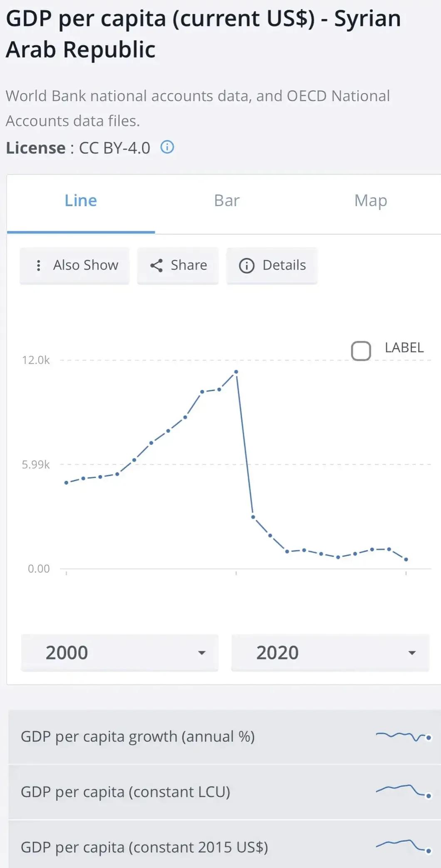The height and width of the screenshot is (868, 441).
Task: Switch to the Line tab
Action: [x=81, y=201]
